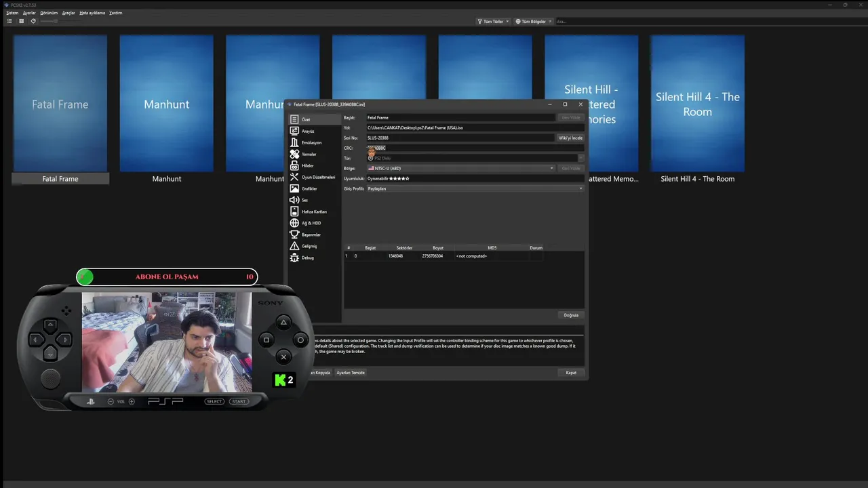Click the MD5 column header
The width and height of the screenshot is (868, 488).
click(492, 248)
